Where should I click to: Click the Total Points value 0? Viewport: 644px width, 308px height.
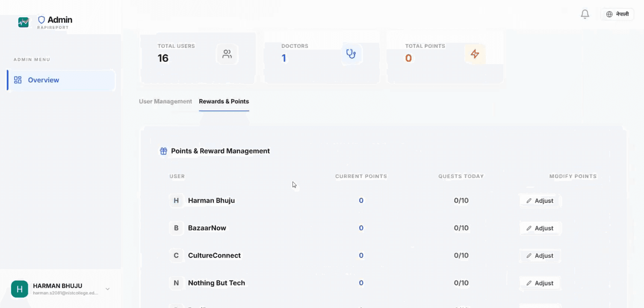point(408,58)
